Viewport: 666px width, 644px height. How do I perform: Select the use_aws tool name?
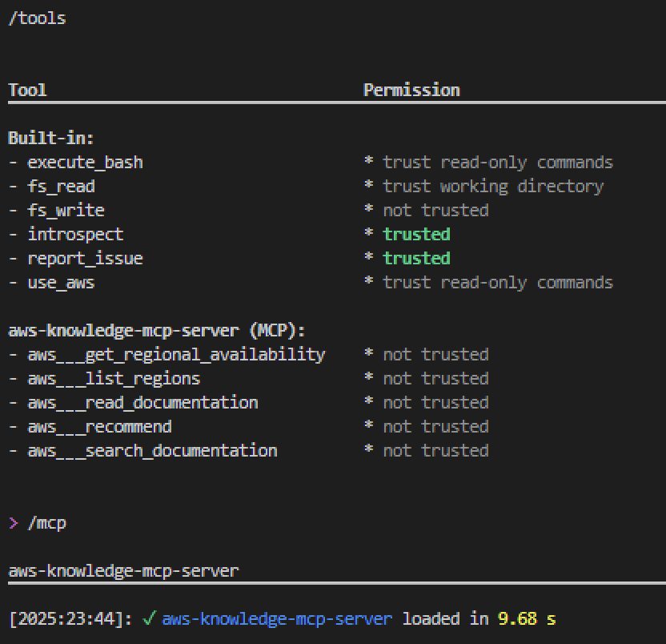pos(61,283)
